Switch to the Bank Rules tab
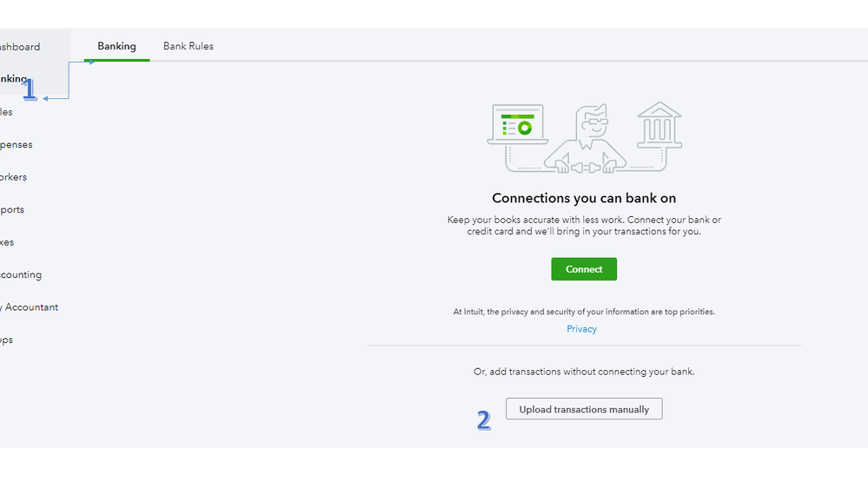The image size is (868, 488). pos(189,46)
